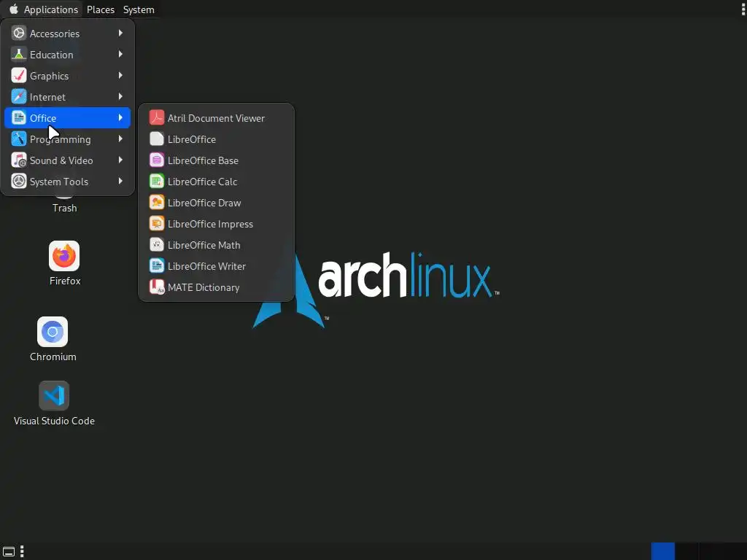Click the Accessories category icon
The width and height of the screenshot is (747, 560).
click(18, 34)
